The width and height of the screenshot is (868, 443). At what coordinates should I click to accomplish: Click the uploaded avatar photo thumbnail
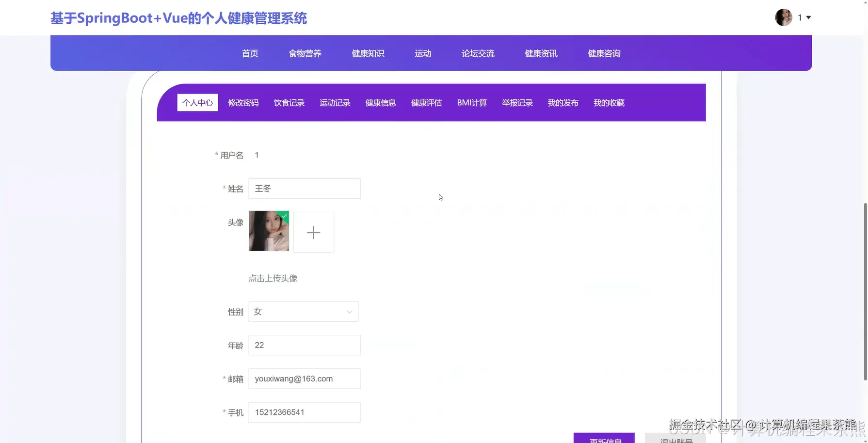coord(269,231)
